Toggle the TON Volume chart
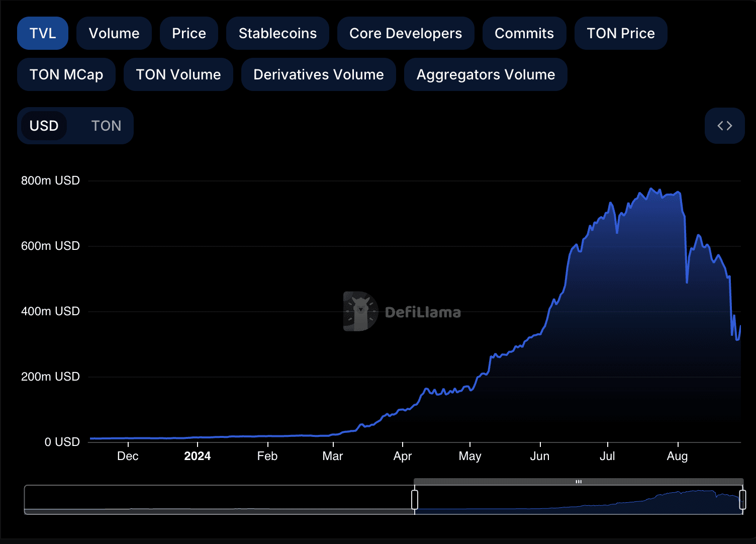This screenshot has height=544, width=756. pyautogui.click(x=178, y=74)
